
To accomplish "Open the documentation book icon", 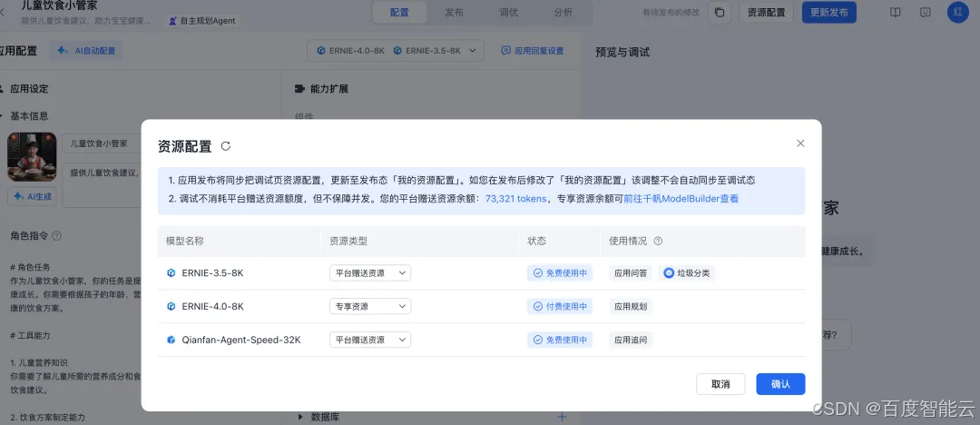I will point(896,13).
